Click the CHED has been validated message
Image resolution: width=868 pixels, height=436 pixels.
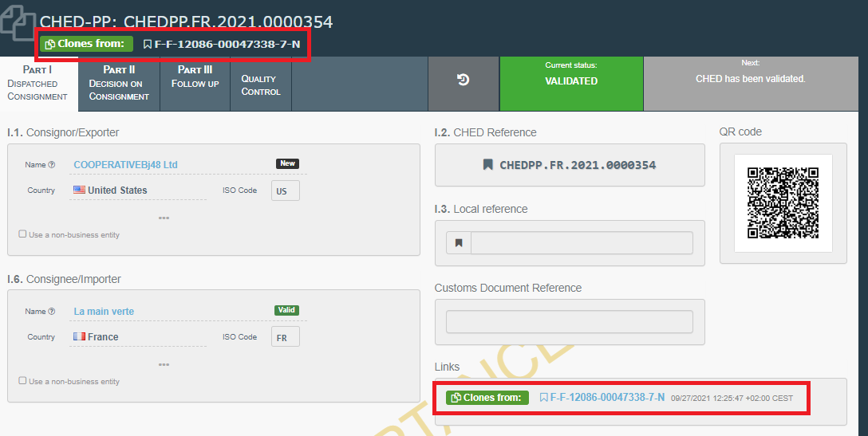(750, 79)
